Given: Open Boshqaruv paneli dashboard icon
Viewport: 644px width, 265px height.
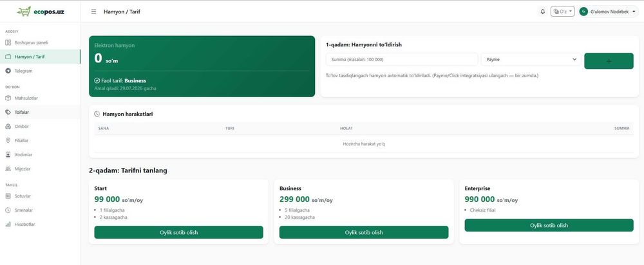Looking at the screenshot, I should pos(8,42).
